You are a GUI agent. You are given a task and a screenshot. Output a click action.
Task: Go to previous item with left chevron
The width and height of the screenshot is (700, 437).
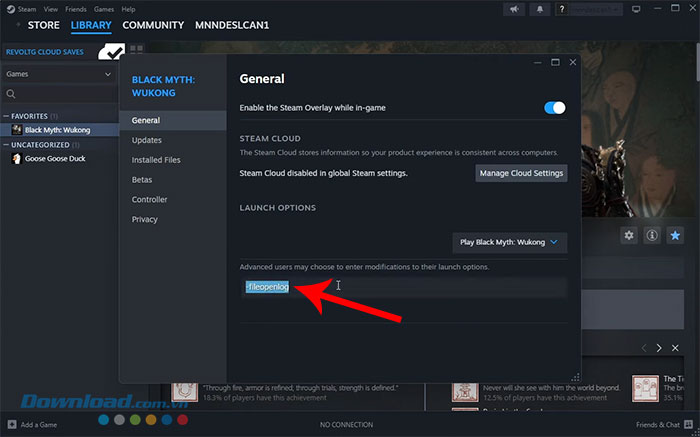click(644, 348)
